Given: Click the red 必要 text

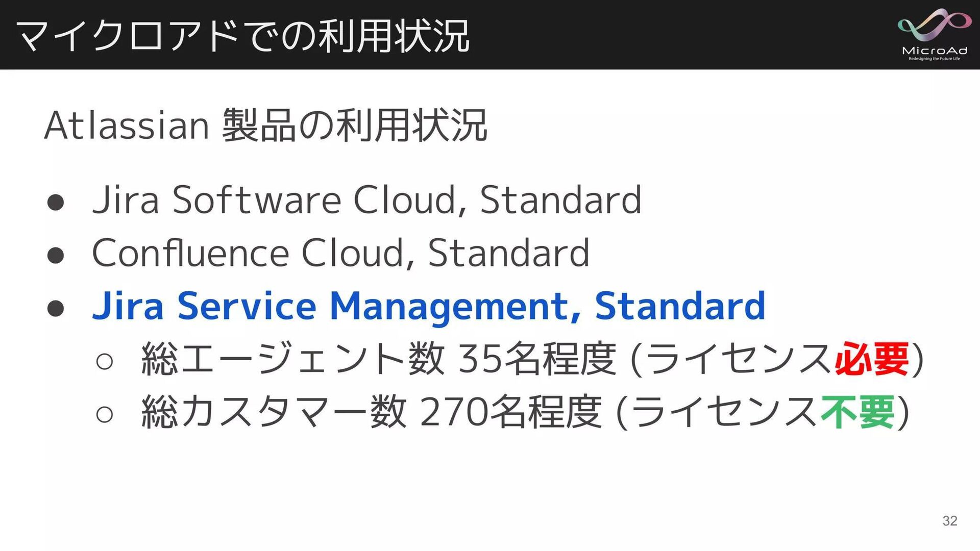Looking at the screenshot, I should (872, 359).
